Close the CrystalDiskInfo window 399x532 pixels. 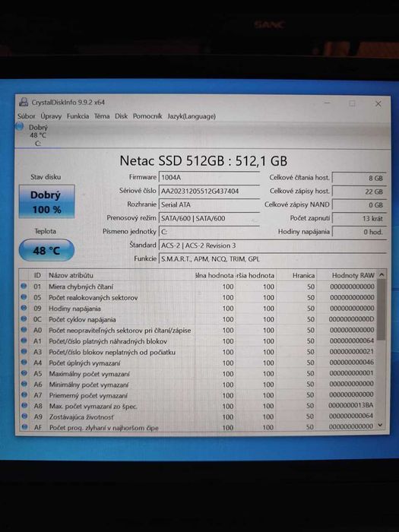coord(378,104)
